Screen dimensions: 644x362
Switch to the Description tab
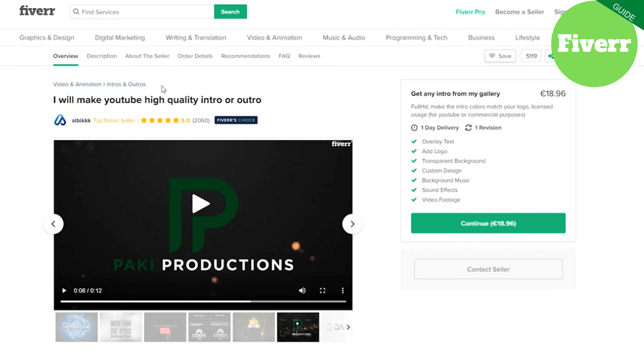[102, 56]
